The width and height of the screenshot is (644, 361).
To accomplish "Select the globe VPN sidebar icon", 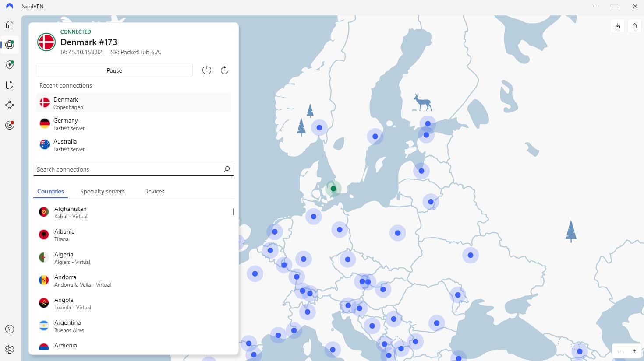I will click(10, 45).
